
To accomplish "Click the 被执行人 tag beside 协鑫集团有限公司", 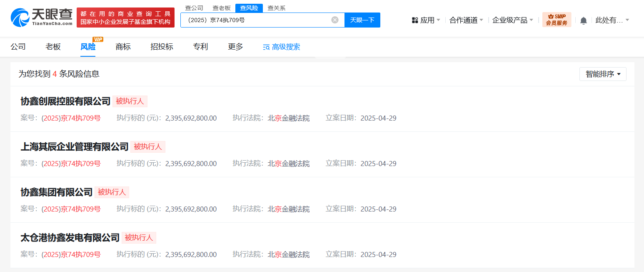I will point(112,192).
